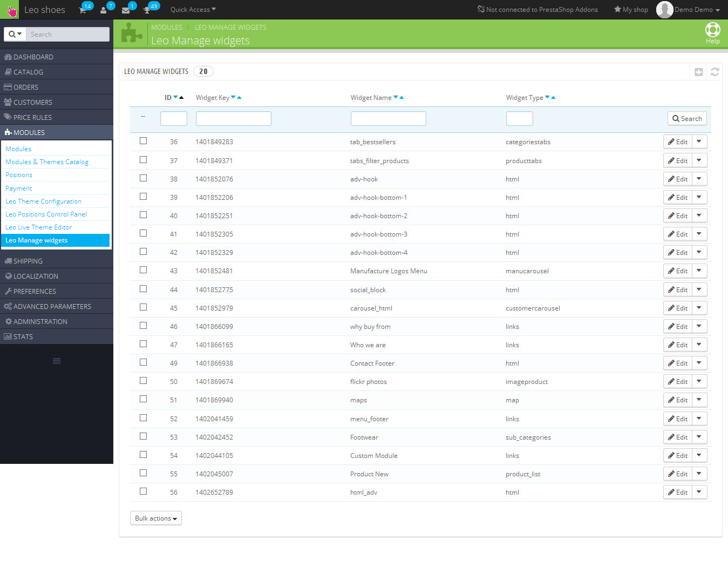
Task: Edit the menu_footer widget
Action: click(x=677, y=419)
